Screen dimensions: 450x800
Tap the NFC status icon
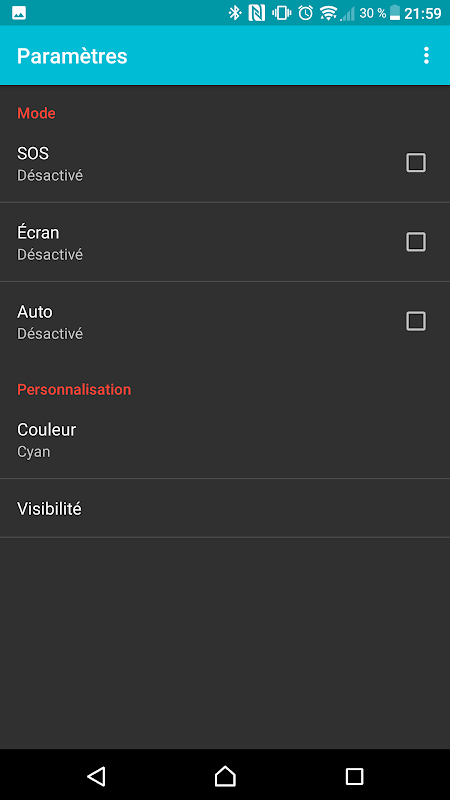coord(257,13)
